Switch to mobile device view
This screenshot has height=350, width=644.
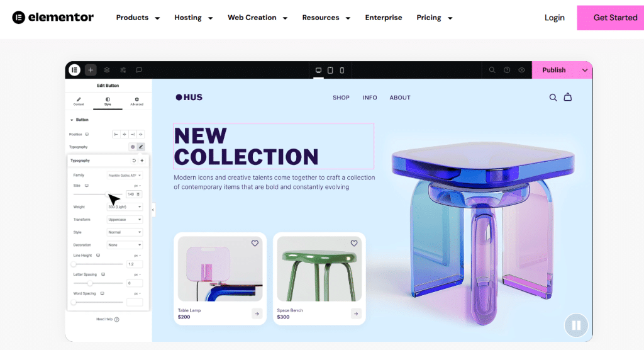341,71
